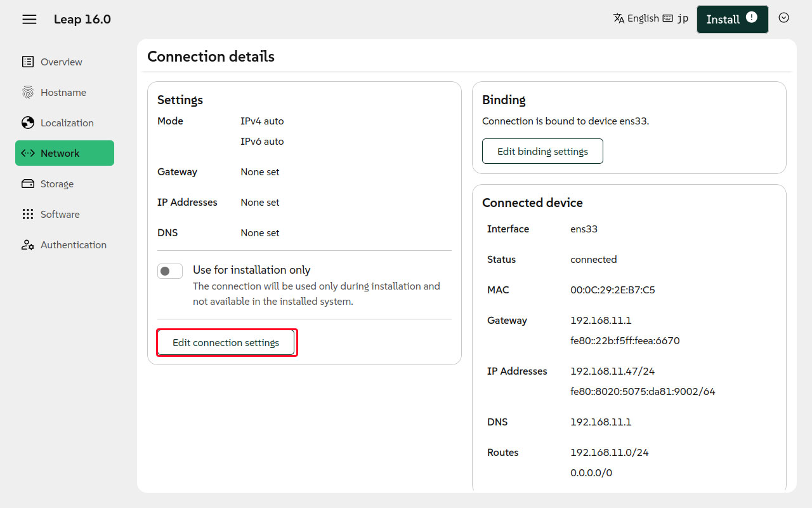Image resolution: width=812 pixels, height=508 pixels.
Task: Click the Overview list icon in sidebar
Action: pyautogui.click(x=28, y=62)
